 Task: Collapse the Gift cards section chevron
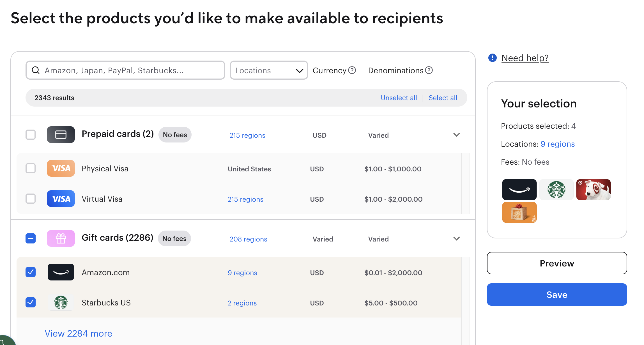coord(456,238)
